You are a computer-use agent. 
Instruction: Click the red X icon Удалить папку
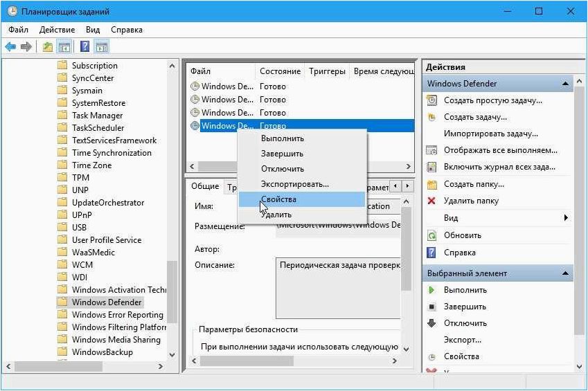click(431, 201)
